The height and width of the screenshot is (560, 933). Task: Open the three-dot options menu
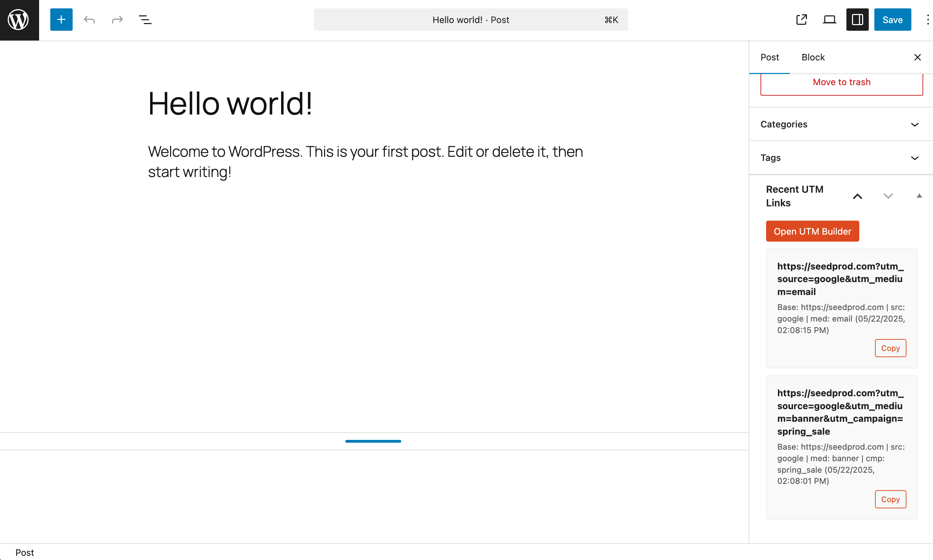point(927,20)
